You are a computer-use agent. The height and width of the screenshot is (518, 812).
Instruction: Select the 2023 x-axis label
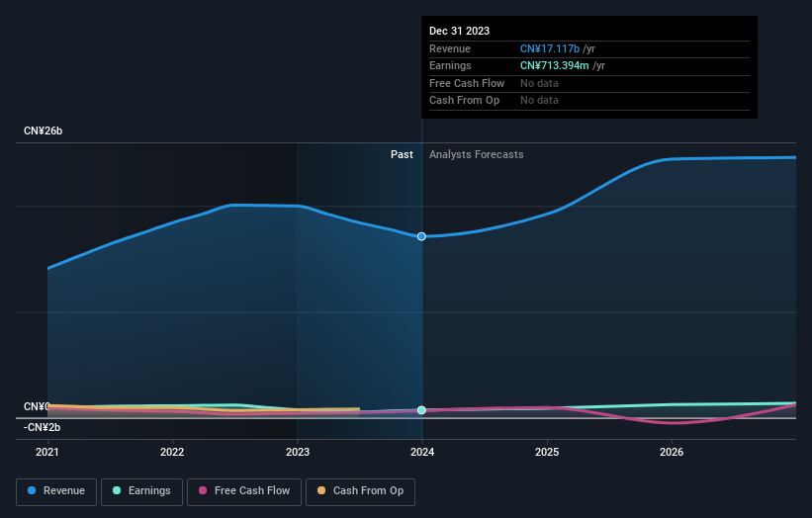click(x=298, y=453)
